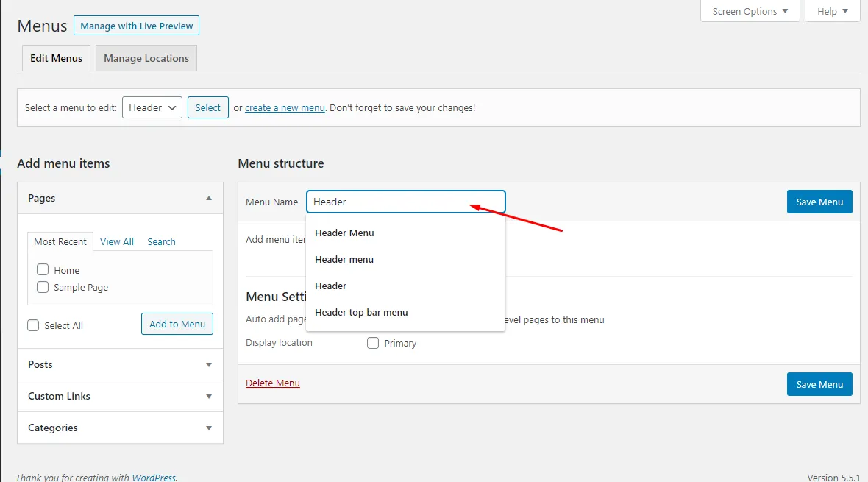The image size is (868, 482).
Task: Expand the Categories section
Action: point(209,428)
